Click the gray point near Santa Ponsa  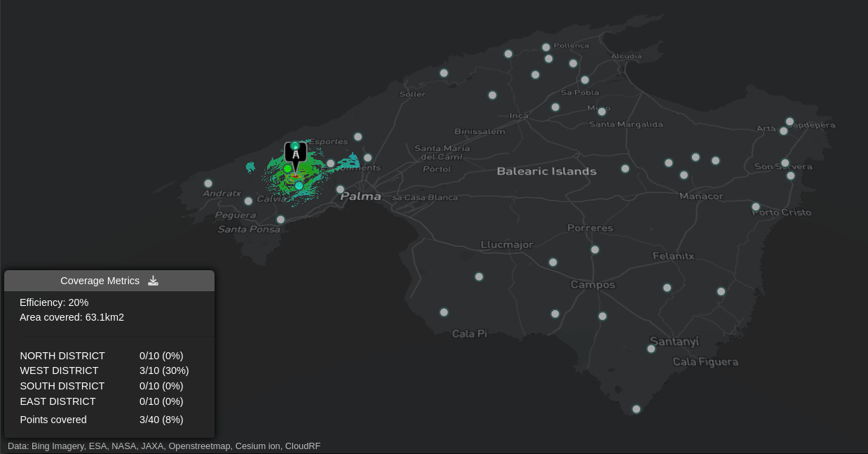[280, 220]
